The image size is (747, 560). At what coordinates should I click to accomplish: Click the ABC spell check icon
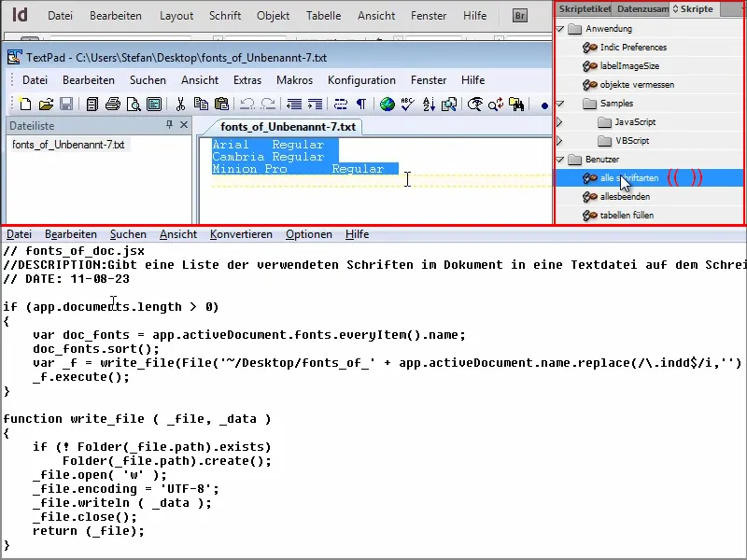407,104
